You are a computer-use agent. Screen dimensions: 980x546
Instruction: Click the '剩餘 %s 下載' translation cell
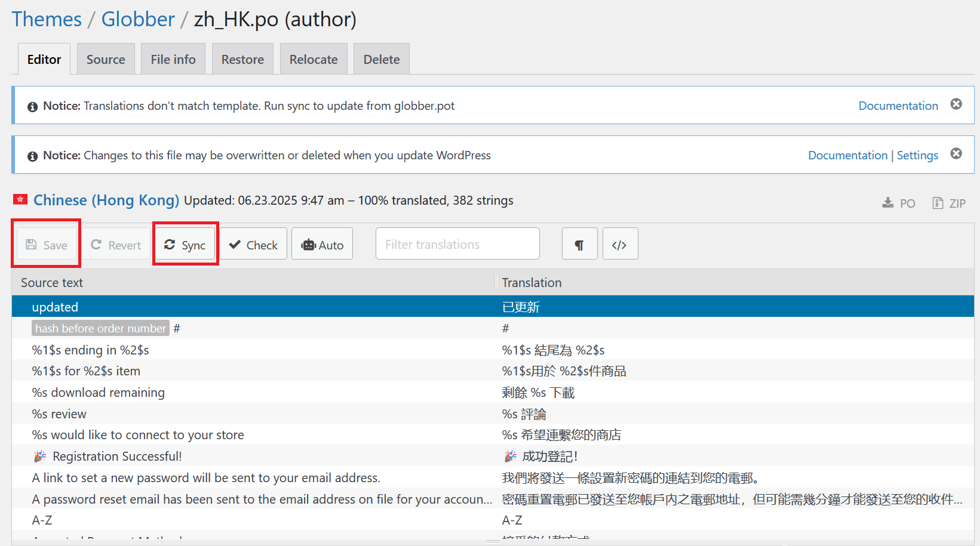[x=538, y=392]
